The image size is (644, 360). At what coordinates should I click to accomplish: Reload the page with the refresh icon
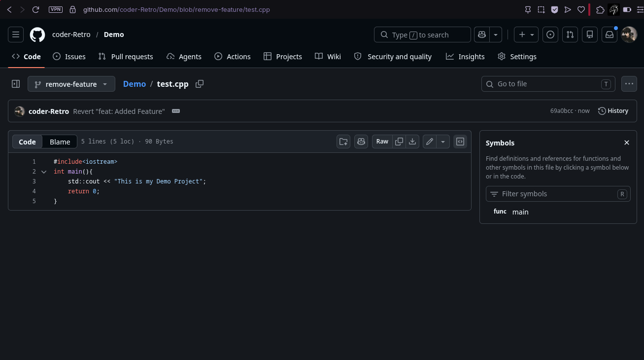point(35,9)
